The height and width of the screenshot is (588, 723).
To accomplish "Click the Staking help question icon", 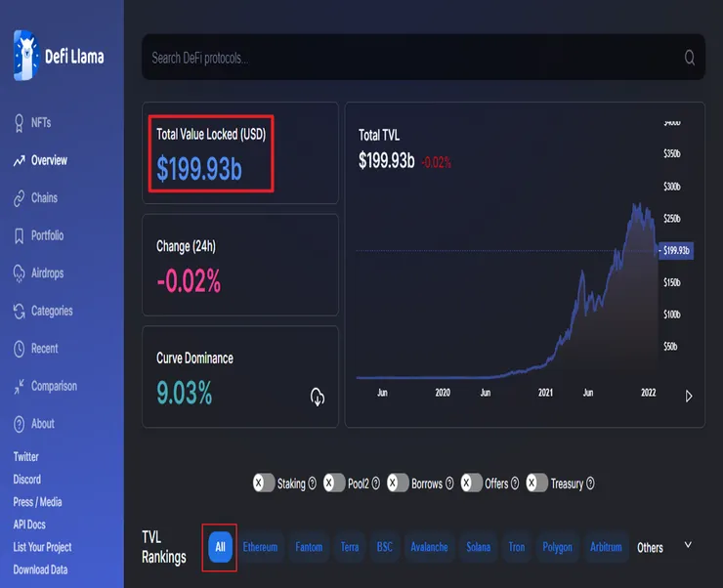I will 313,483.
